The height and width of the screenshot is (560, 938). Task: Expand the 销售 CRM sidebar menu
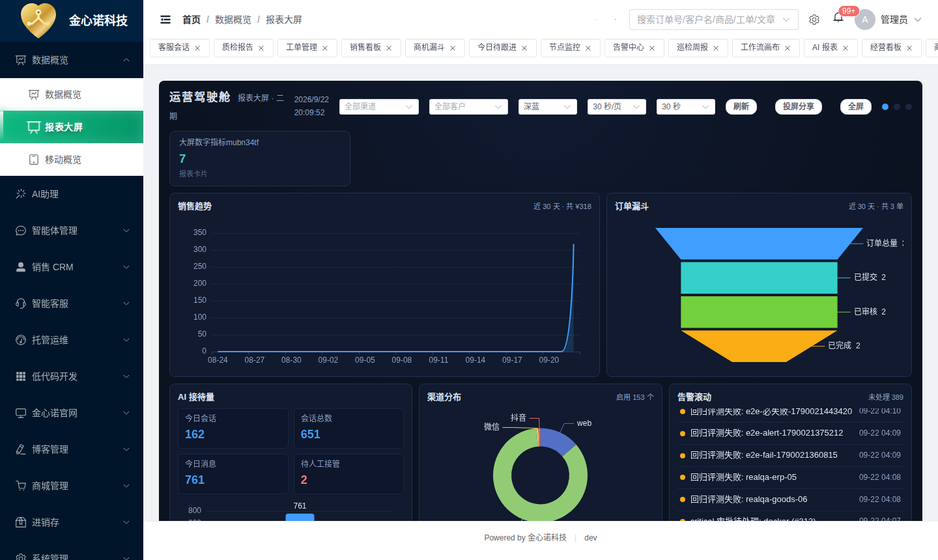[72, 267]
